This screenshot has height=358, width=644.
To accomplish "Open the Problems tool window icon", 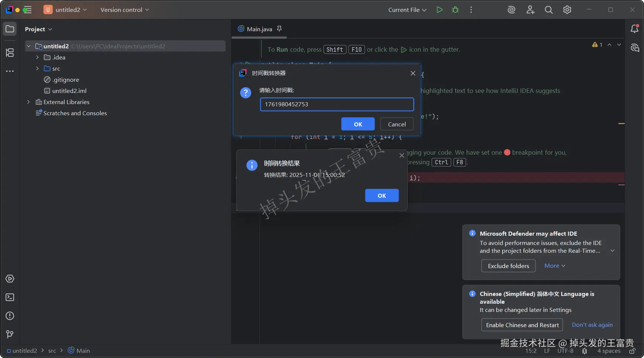I will coord(10,316).
